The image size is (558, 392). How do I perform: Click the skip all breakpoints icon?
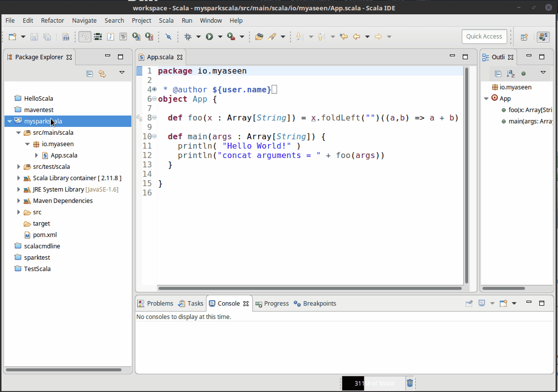click(169, 37)
